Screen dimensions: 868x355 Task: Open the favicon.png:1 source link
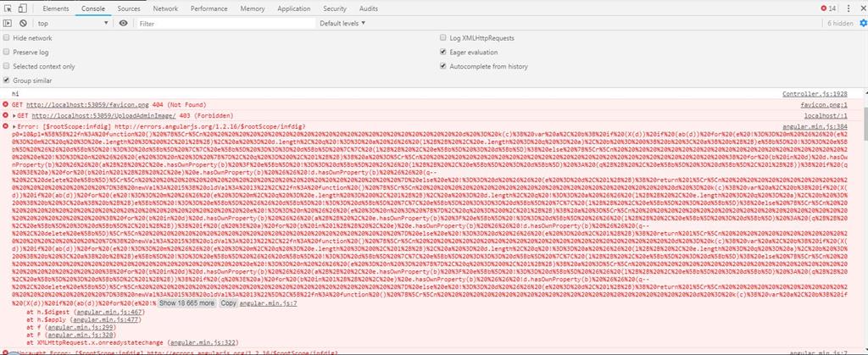824,104
